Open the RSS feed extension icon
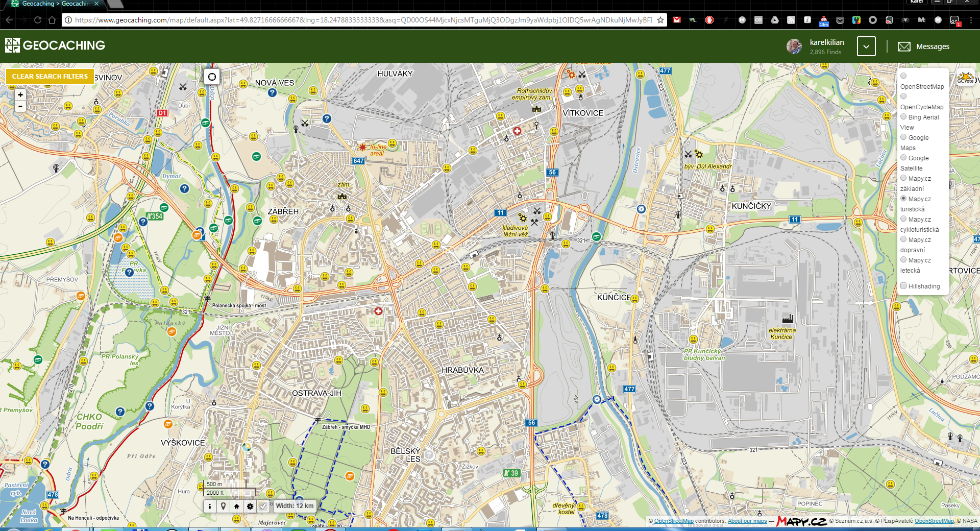 (791, 20)
